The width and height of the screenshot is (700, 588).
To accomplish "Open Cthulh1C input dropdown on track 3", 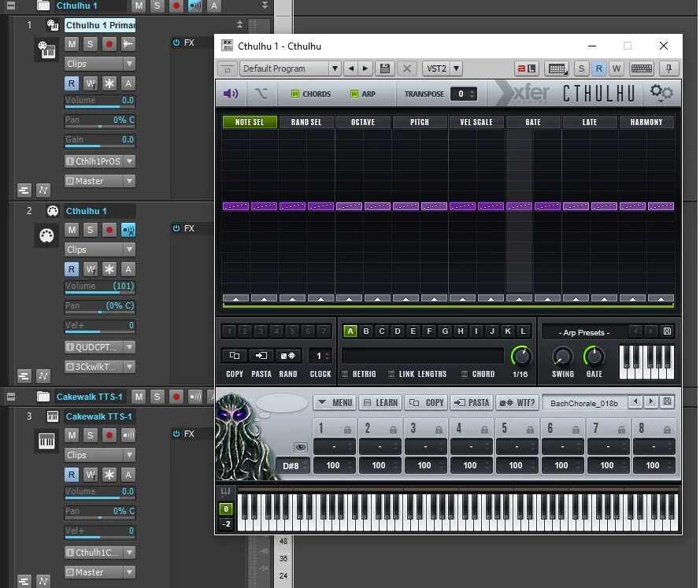I will pyautogui.click(x=129, y=553).
